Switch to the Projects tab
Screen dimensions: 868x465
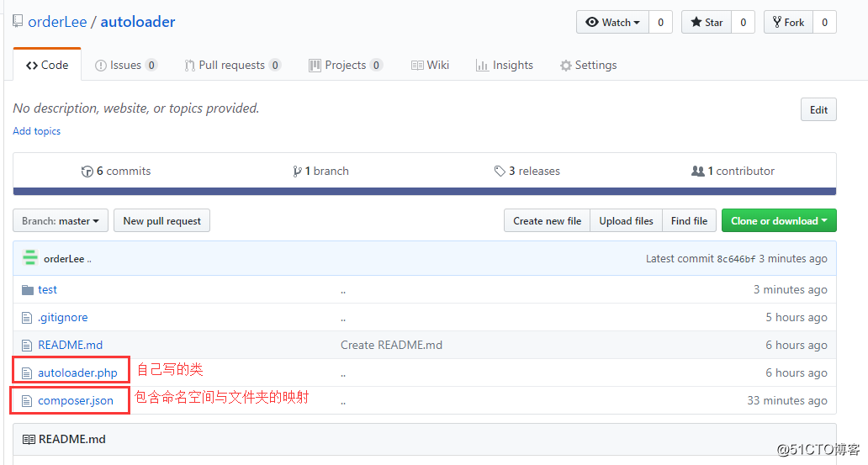click(x=346, y=66)
